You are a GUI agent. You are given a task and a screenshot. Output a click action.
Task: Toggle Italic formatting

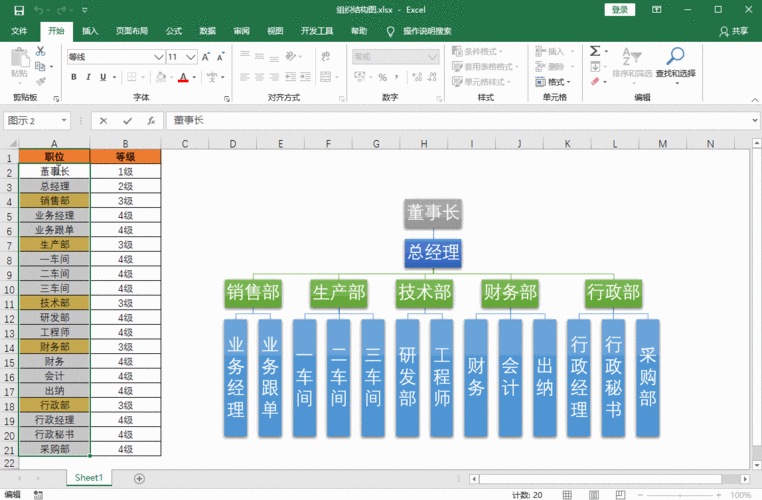(x=88, y=77)
